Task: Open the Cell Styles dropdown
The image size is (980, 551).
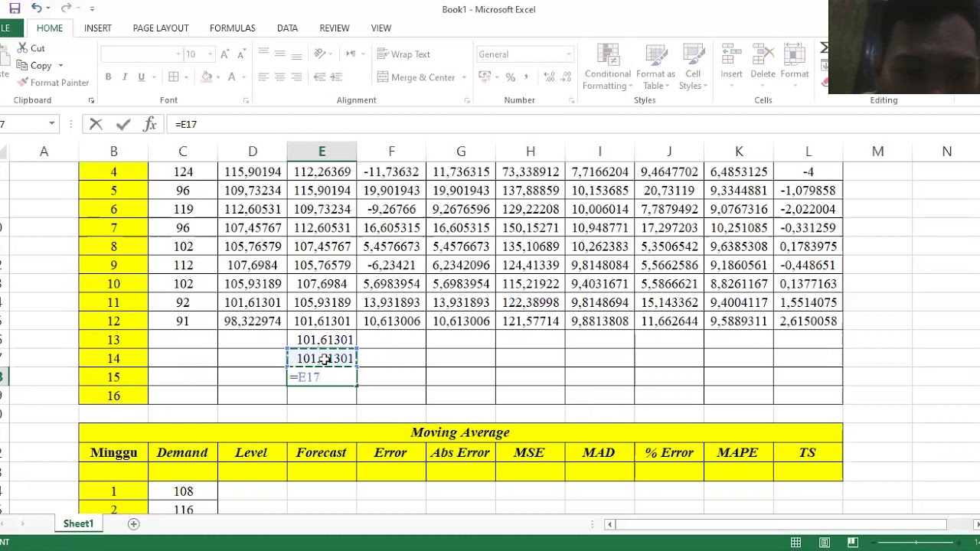Action: [x=692, y=67]
